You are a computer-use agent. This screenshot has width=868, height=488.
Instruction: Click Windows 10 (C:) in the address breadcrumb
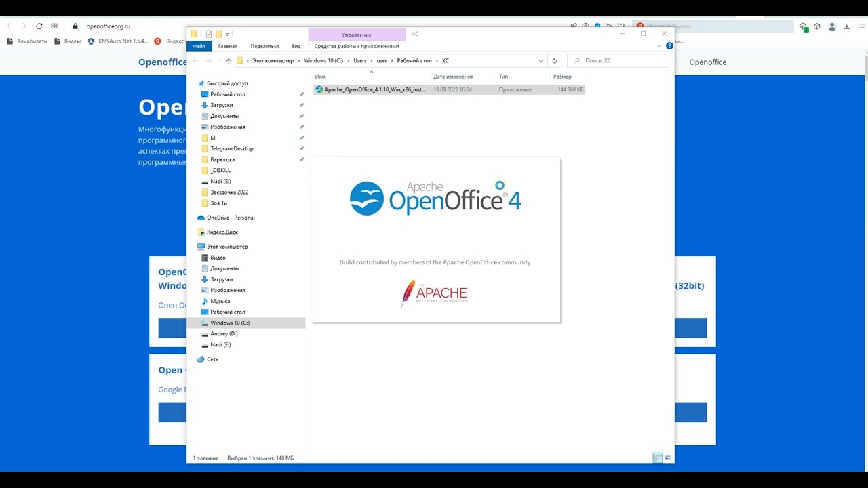click(x=323, y=61)
